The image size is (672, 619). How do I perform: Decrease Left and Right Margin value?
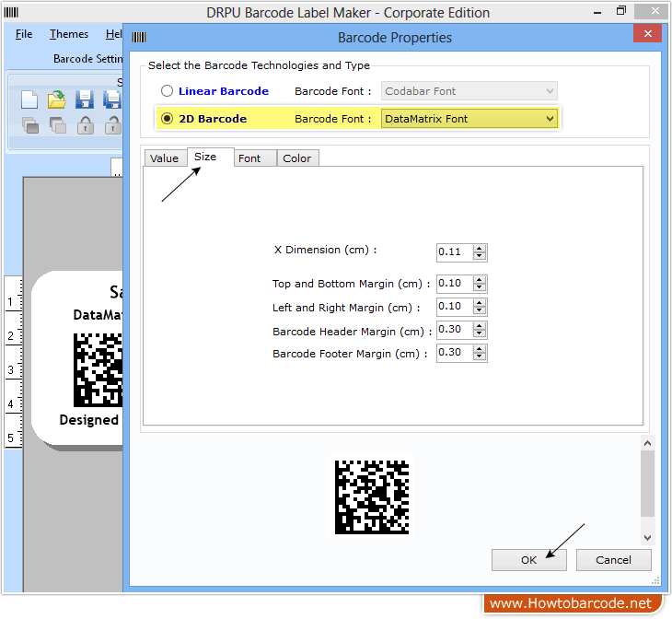coord(480,310)
